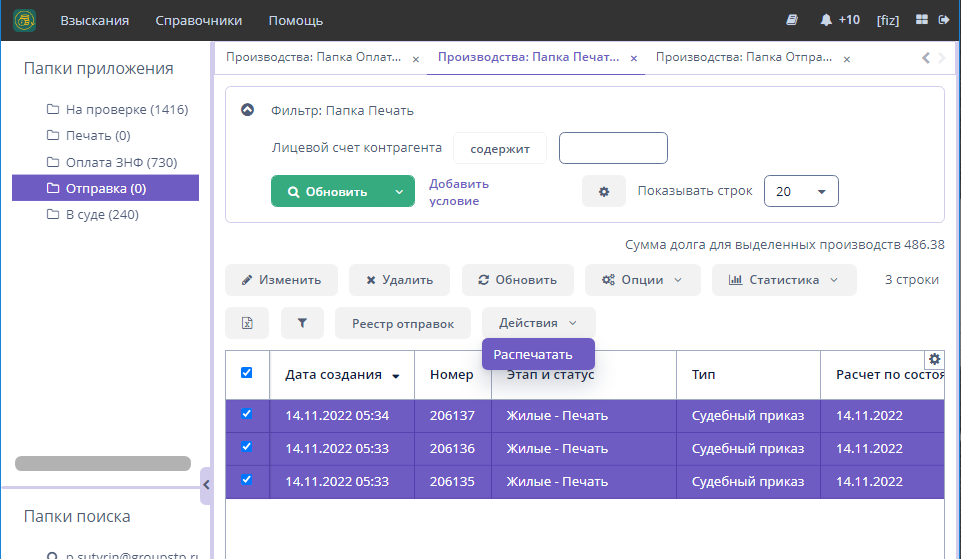Click the book documentation icon in header
961x559 pixels.
tap(792, 20)
